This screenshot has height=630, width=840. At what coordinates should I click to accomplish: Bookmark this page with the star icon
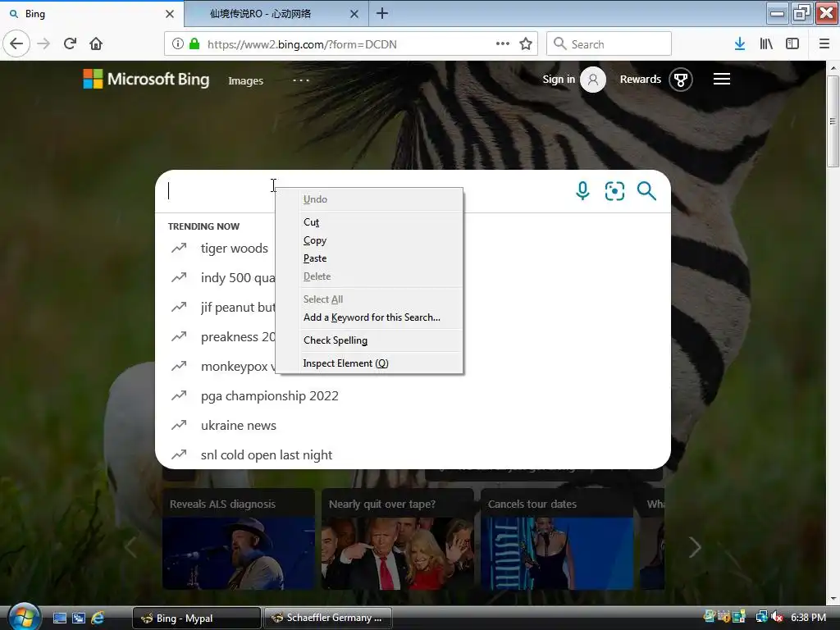[526, 44]
